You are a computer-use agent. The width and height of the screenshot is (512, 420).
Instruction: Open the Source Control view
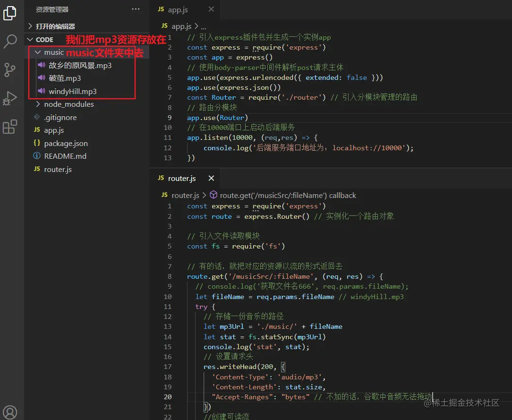coord(10,69)
